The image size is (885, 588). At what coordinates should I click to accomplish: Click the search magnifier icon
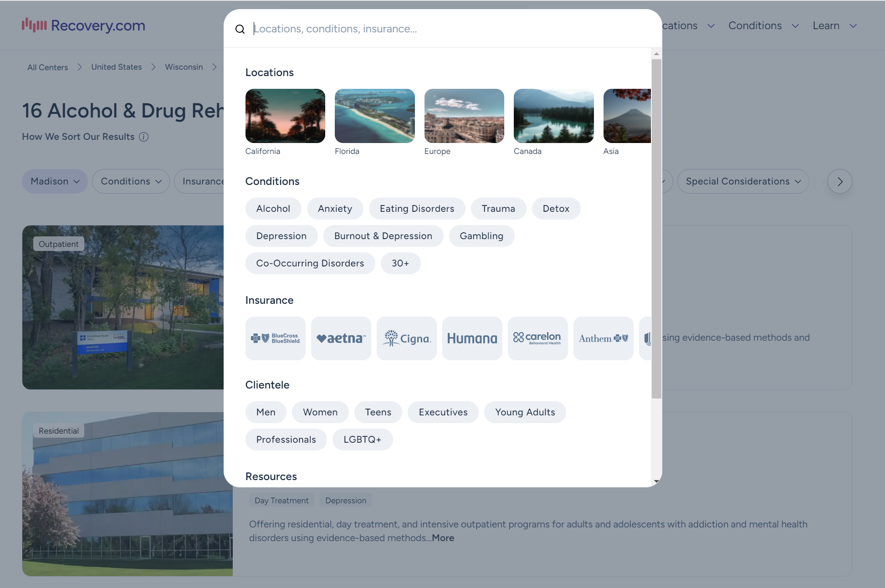240,29
